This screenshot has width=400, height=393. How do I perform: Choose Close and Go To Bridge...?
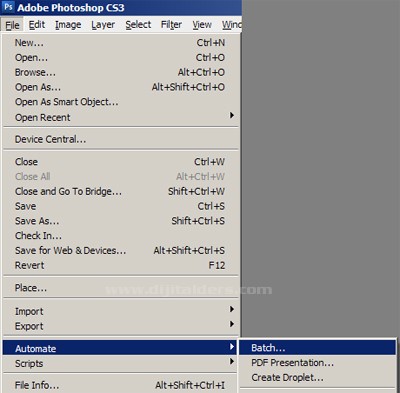pos(120,191)
